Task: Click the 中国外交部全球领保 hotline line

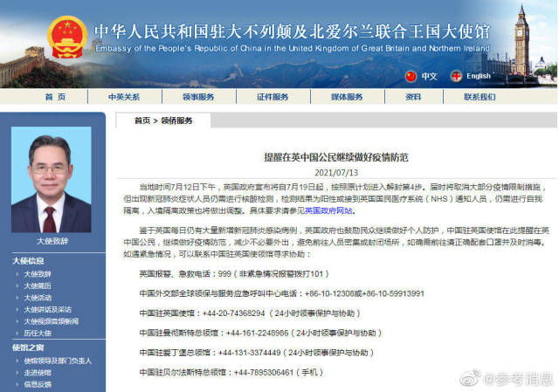Action: pyautogui.click(x=281, y=293)
